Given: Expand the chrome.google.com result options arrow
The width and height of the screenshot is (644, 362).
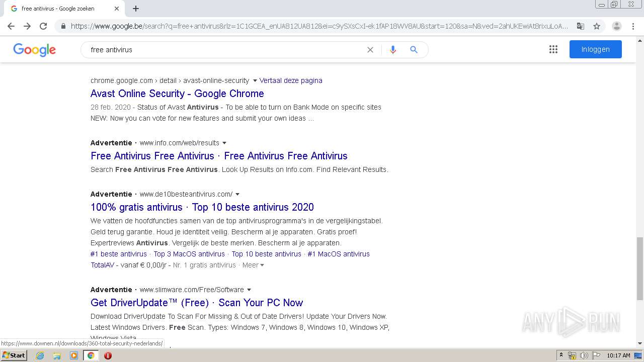Looking at the screenshot, I should coord(255,80).
